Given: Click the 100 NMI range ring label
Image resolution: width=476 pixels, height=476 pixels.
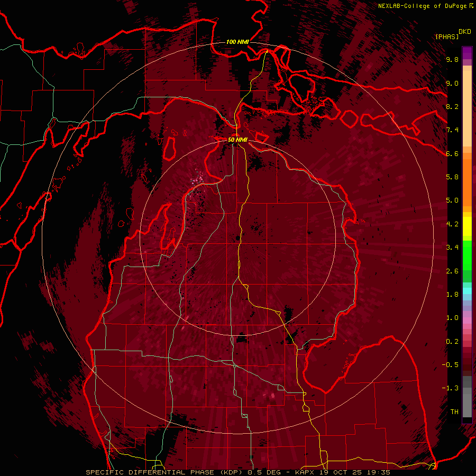Looking at the screenshot, I should (237, 42).
